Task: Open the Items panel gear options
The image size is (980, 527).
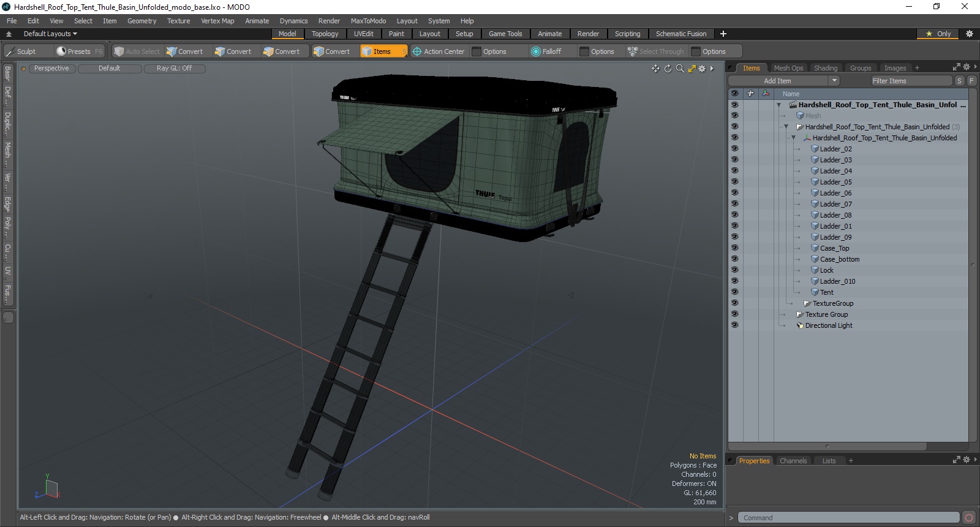Action: pos(967,67)
